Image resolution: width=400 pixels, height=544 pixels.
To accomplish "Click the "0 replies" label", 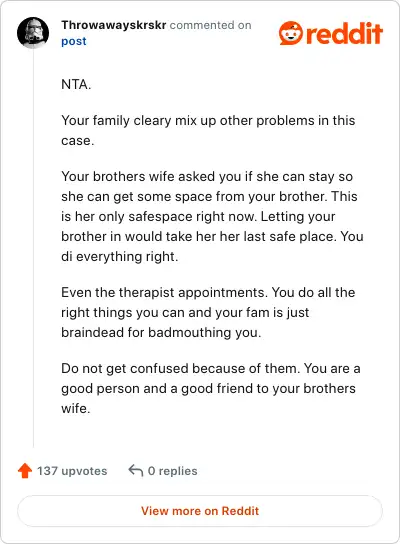I will [172, 471].
